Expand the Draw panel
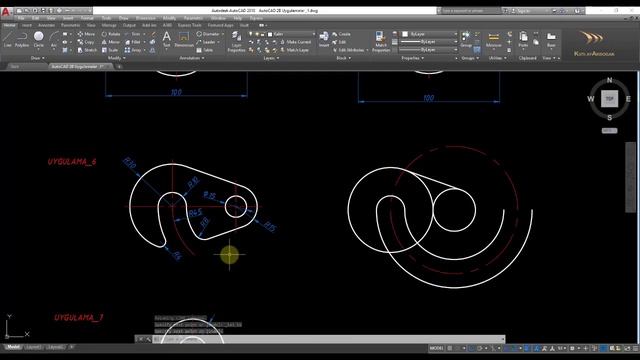This screenshot has width=640, height=360. [x=38, y=58]
